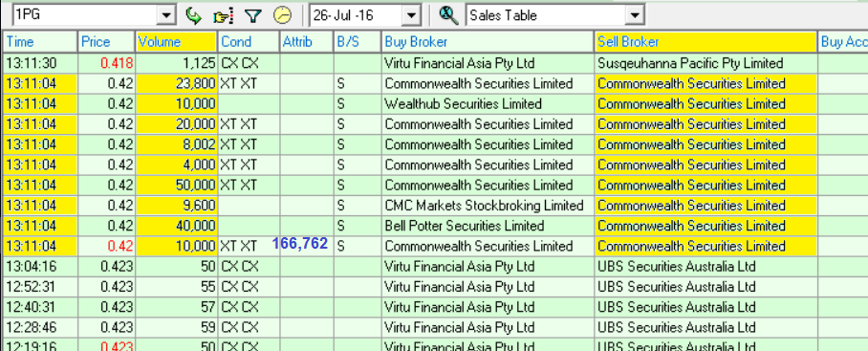This screenshot has width=868, height=351.
Task: Select the Bell Potter Securities Limited cell
Action: click(x=488, y=226)
